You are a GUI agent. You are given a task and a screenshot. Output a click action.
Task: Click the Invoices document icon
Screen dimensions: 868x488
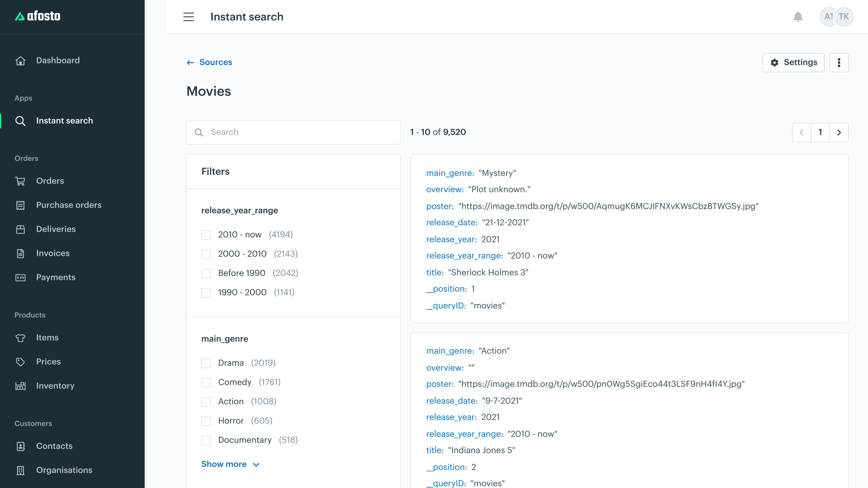pyautogui.click(x=20, y=253)
